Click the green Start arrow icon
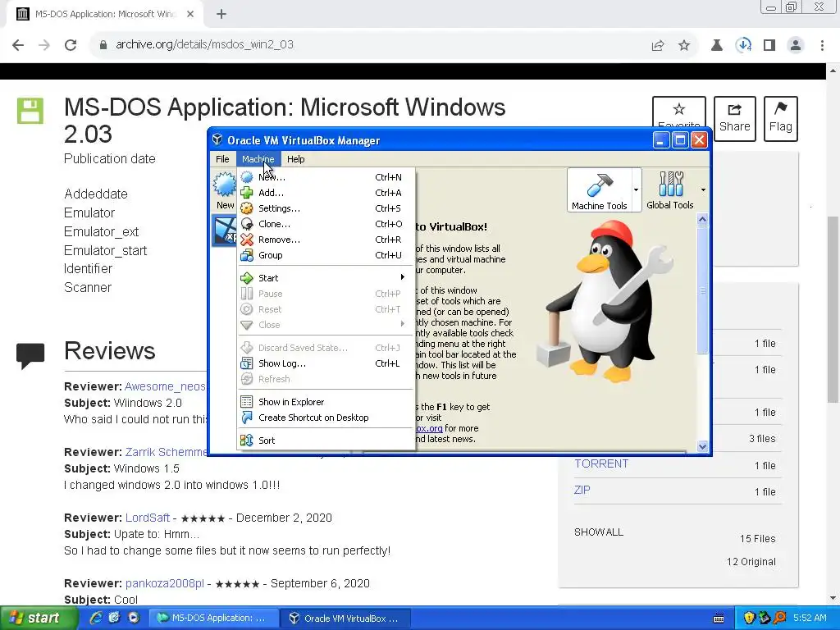 click(246, 278)
